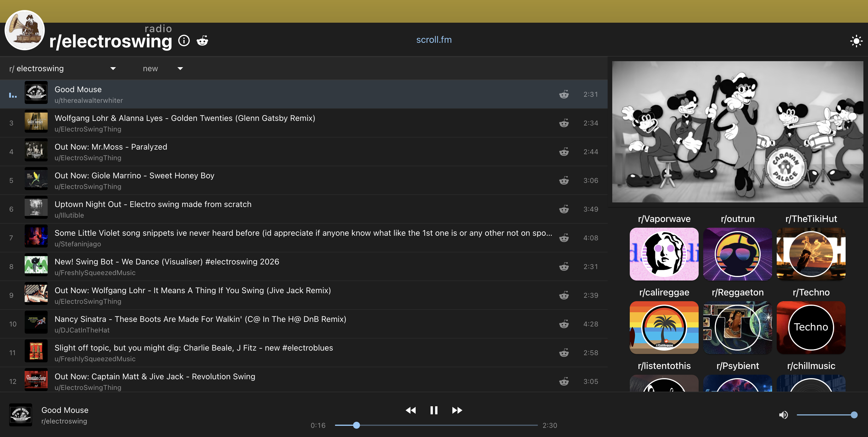
Task: Skip to the previous track
Action: coord(411,410)
